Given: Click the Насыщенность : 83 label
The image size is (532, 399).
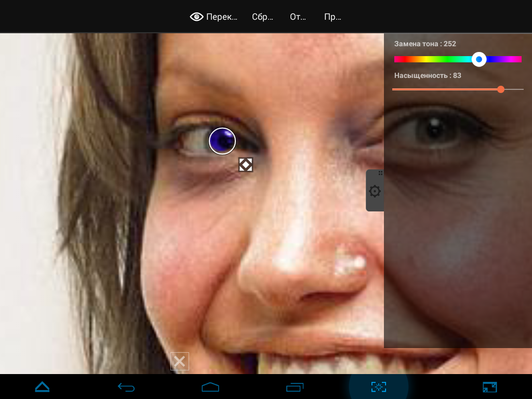Looking at the screenshot, I should 428,75.
